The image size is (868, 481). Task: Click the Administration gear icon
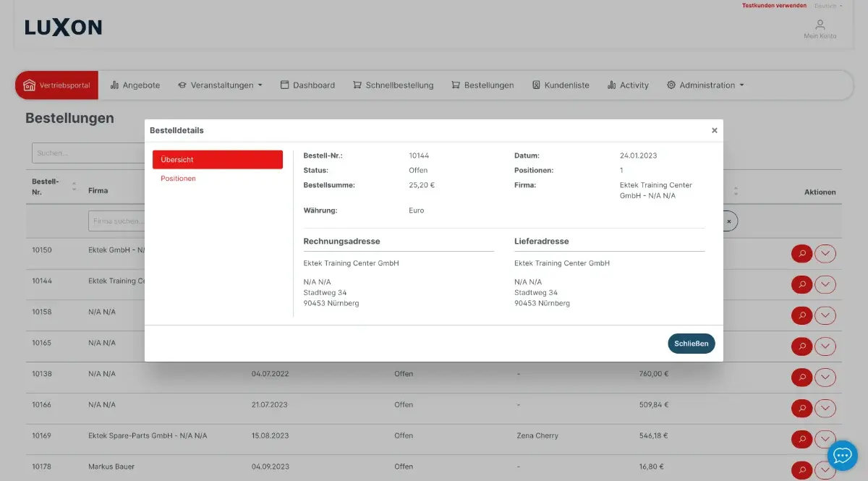point(671,85)
